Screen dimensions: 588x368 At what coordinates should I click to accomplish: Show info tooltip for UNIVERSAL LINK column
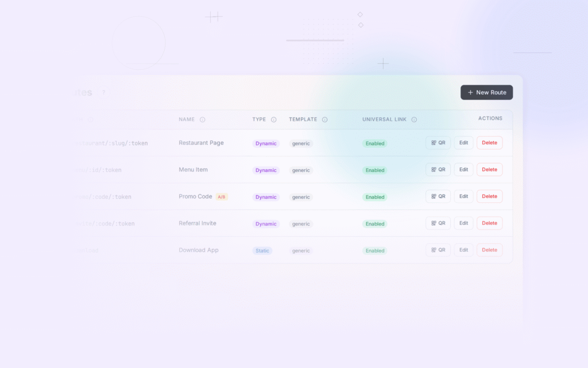click(414, 120)
